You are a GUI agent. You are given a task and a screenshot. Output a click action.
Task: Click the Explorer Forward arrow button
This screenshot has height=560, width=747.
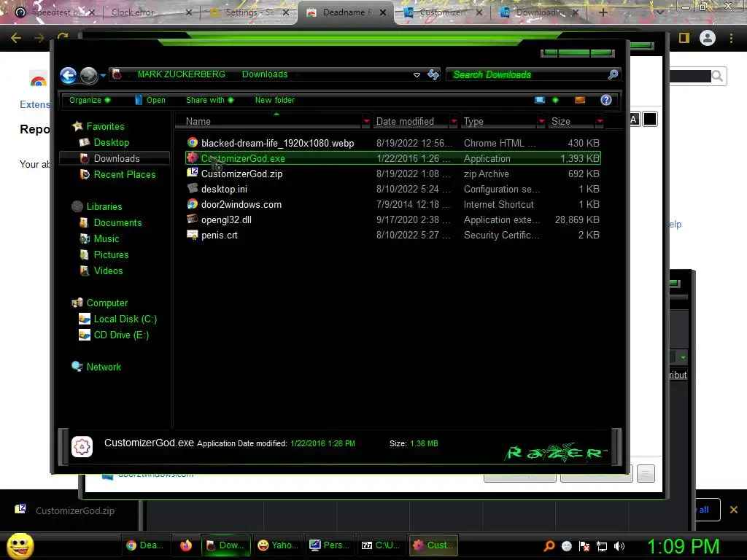[x=88, y=75]
